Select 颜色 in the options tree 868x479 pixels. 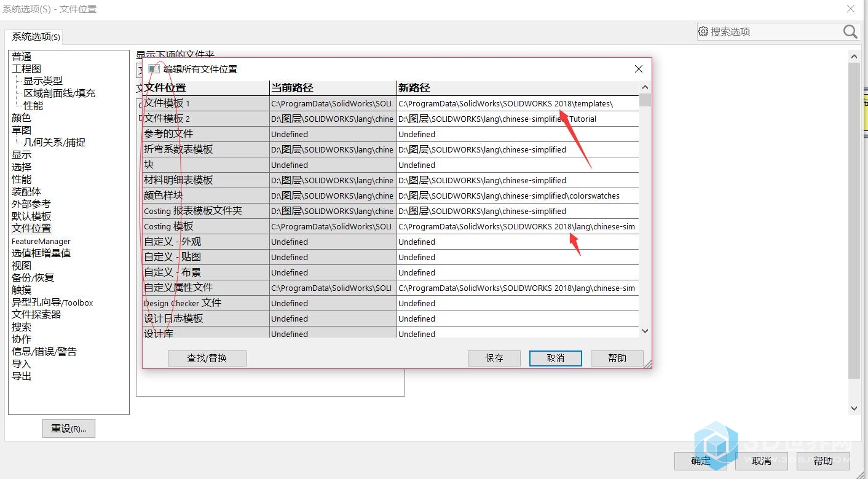pyautogui.click(x=22, y=118)
